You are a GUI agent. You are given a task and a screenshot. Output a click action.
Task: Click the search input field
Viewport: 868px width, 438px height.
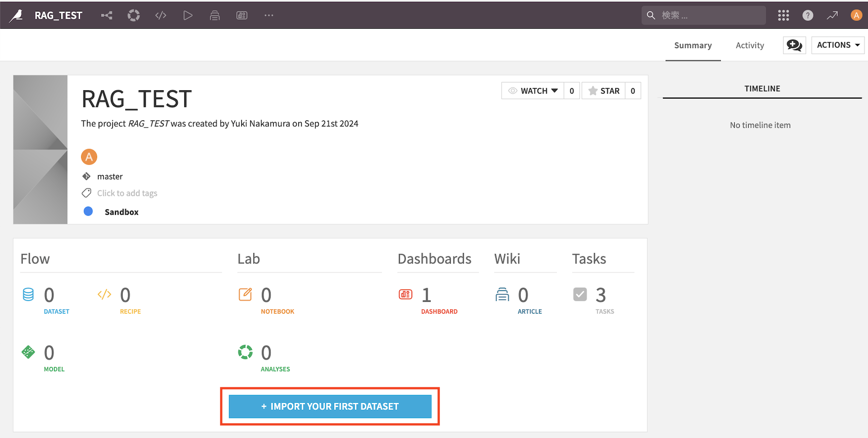[x=704, y=15]
